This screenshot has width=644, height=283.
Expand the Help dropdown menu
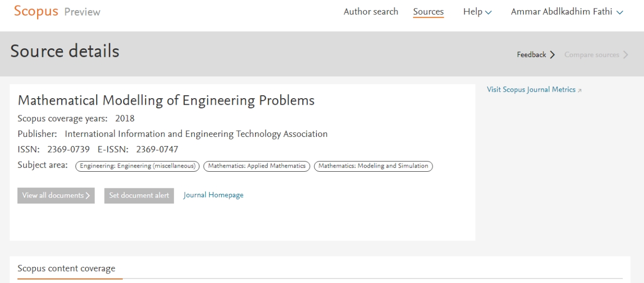(x=477, y=12)
